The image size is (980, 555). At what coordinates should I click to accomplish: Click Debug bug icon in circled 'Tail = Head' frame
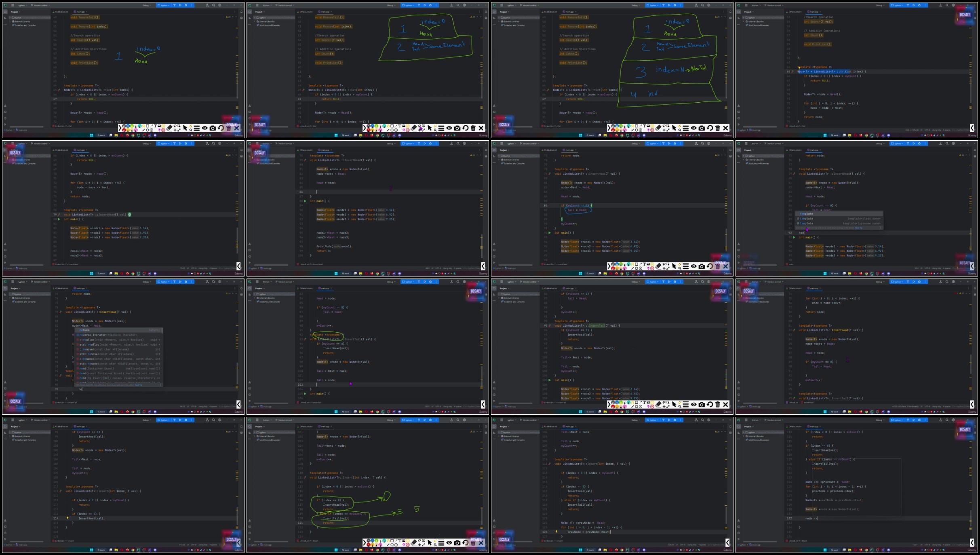674,143
